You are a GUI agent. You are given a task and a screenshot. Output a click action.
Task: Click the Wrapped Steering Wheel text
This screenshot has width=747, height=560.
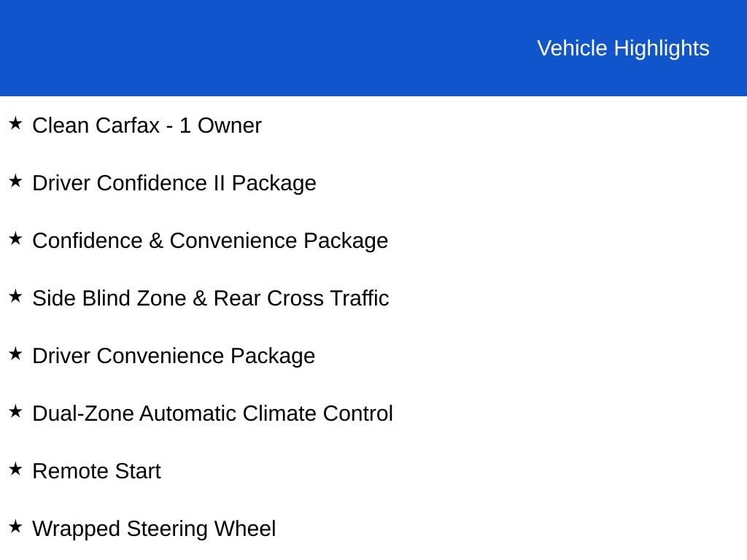(154, 529)
